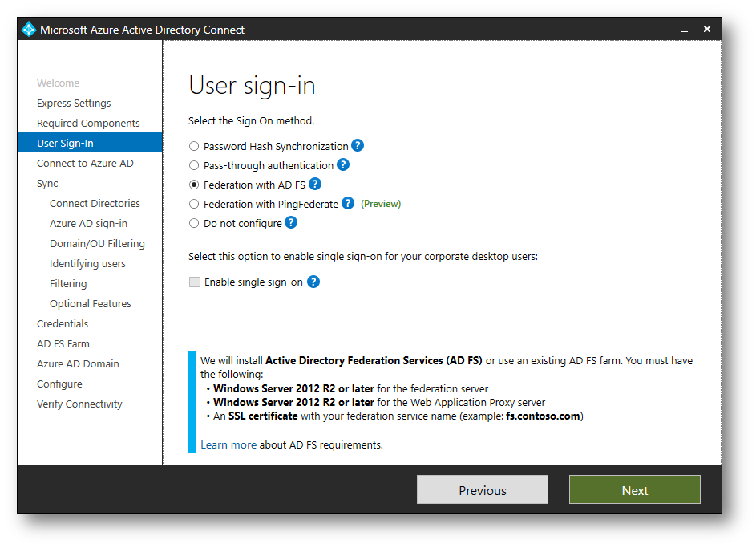Open help for Enable single sign-on
The height and width of the screenshot is (548, 756).
point(313,282)
